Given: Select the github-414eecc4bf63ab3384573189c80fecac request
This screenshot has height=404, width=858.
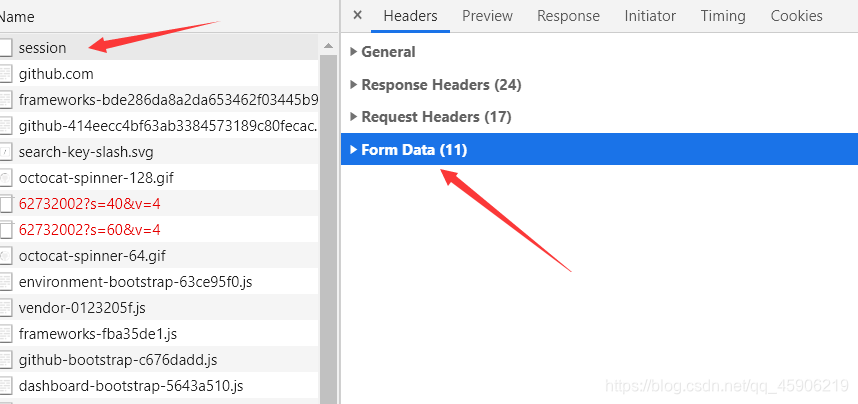Looking at the screenshot, I should pyautogui.click(x=159, y=126).
